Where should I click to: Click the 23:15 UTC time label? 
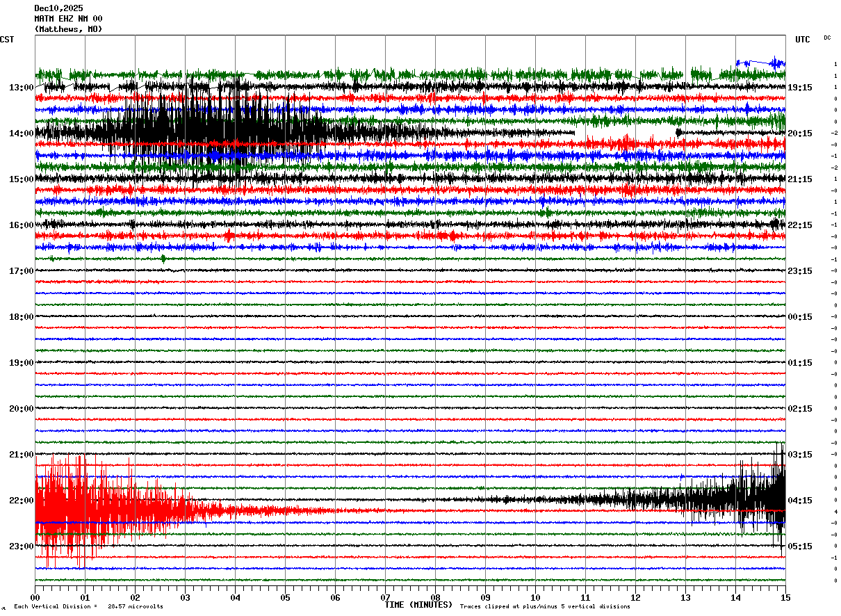point(800,271)
